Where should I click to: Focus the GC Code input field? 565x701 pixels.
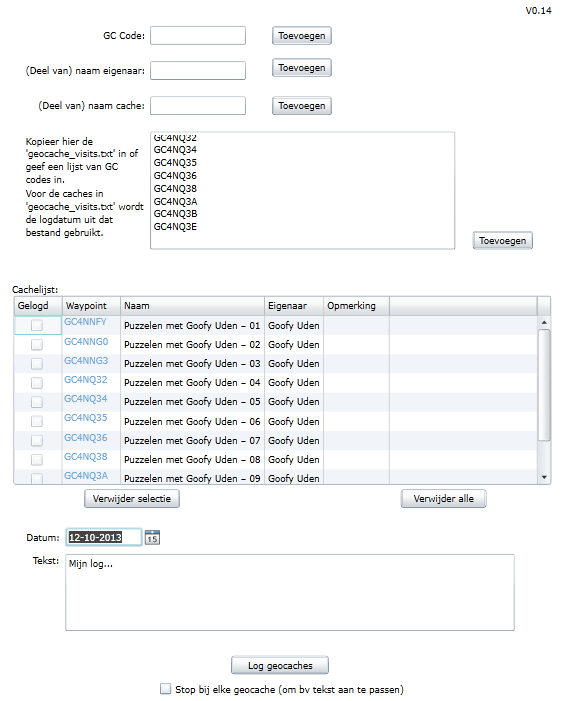(x=198, y=36)
